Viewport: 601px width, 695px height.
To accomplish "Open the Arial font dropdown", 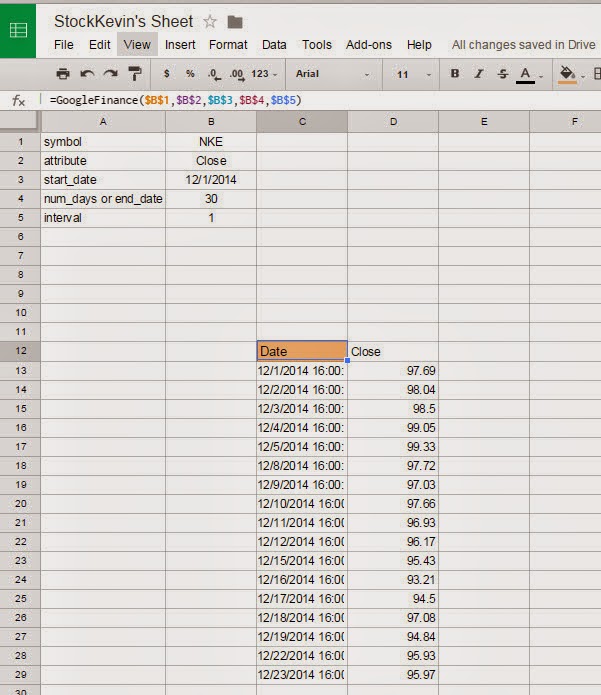I will click(x=332, y=74).
